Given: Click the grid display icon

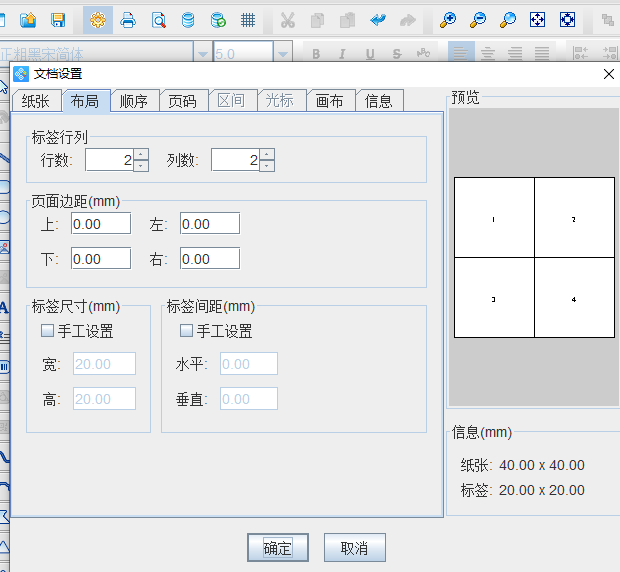Looking at the screenshot, I should pyautogui.click(x=248, y=20).
